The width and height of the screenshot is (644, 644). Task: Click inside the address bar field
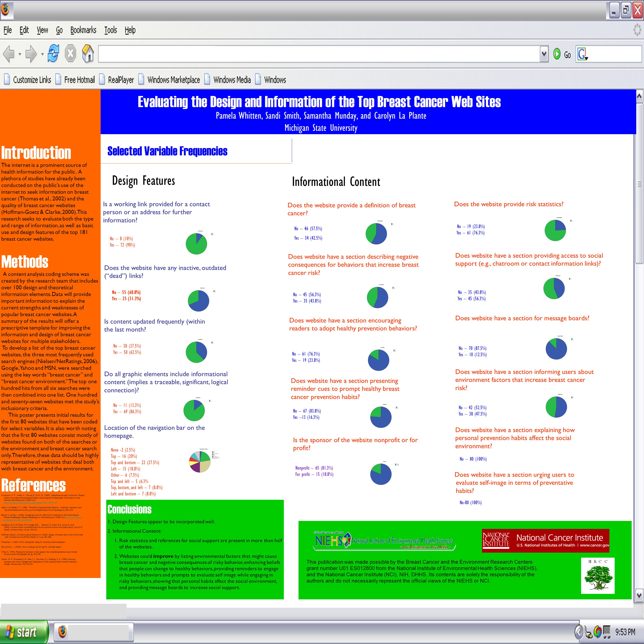coord(319,54)
